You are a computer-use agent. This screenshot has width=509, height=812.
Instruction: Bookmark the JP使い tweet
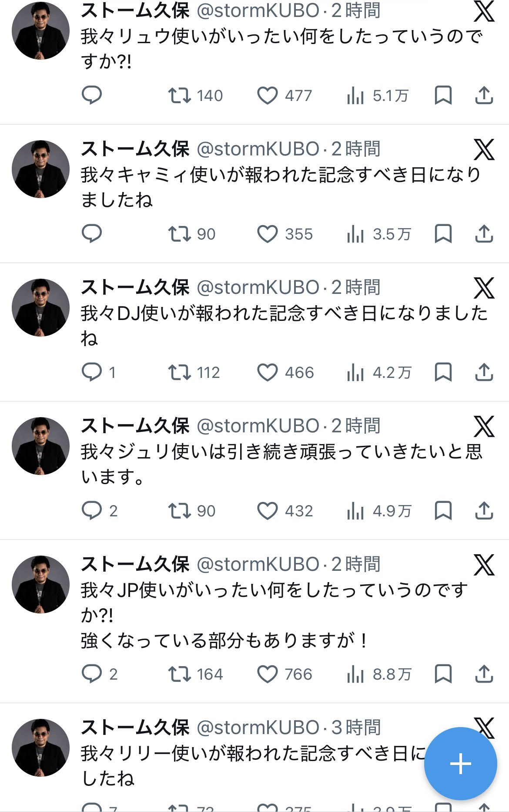pos(443,674)
